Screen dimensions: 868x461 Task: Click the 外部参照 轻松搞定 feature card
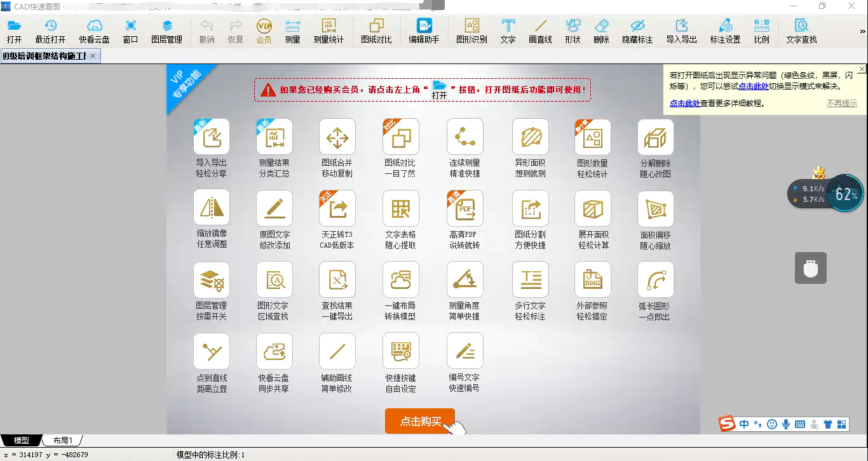coord(593,291)
